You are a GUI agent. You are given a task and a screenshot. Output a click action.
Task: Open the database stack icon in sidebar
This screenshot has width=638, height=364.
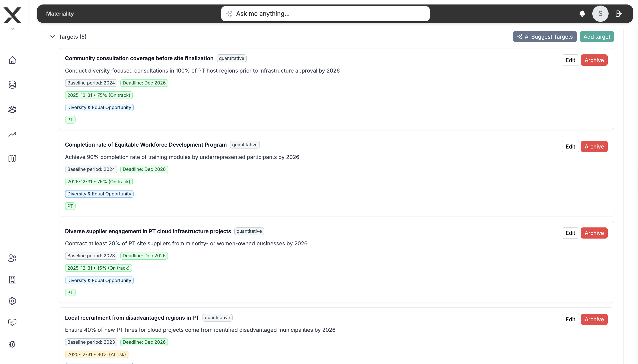[x=12, y=85]
